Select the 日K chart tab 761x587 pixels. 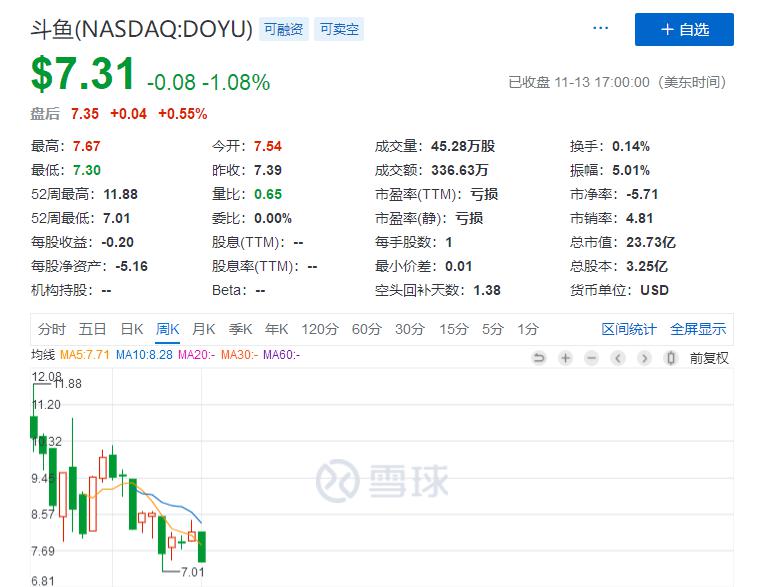[x=132, y=329]
